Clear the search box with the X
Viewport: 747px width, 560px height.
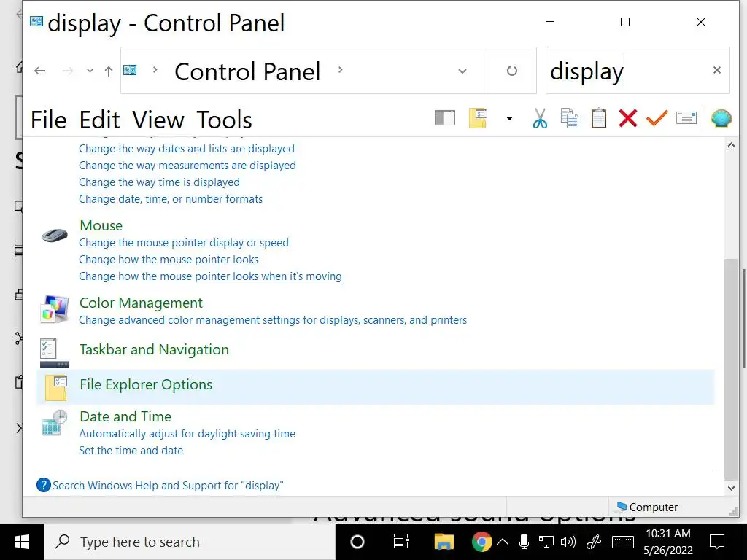point(717,71)
